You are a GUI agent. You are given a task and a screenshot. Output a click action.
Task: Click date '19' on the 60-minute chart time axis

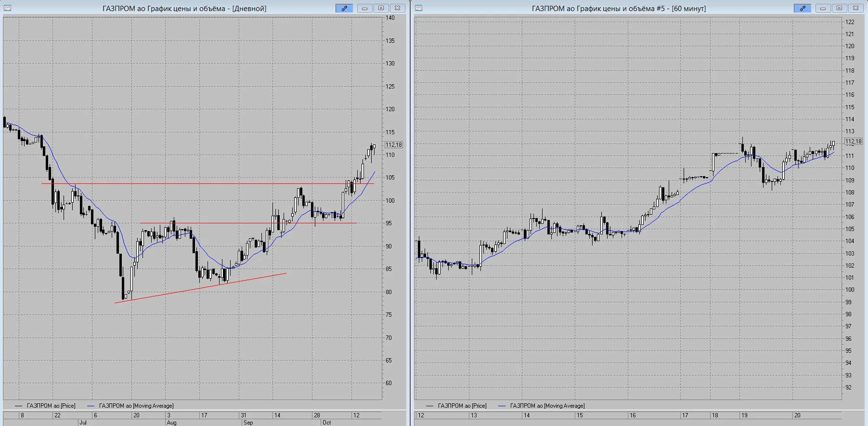744,415
